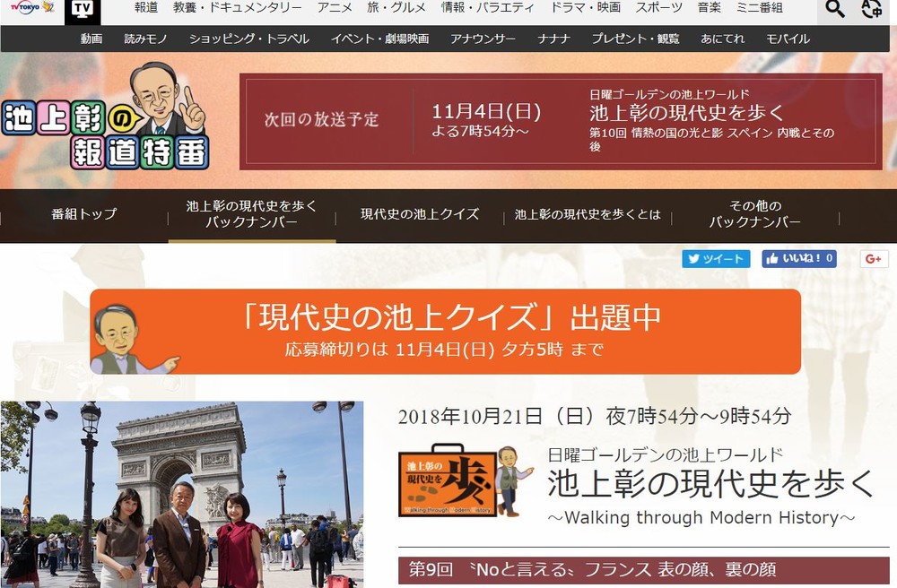Open the 番組トップ tab
This screenshot has width=897, height=588.
(x=83, y=214)
